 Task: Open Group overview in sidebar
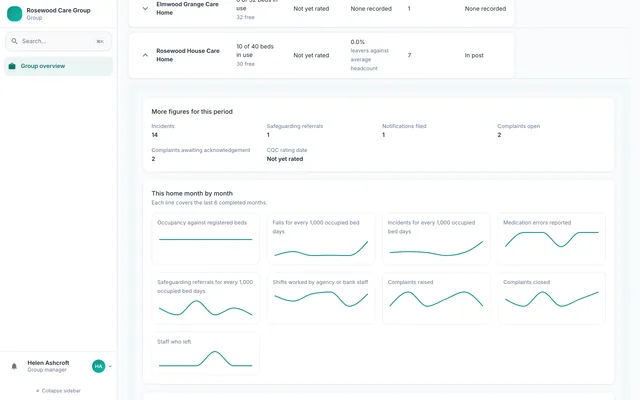58,66
